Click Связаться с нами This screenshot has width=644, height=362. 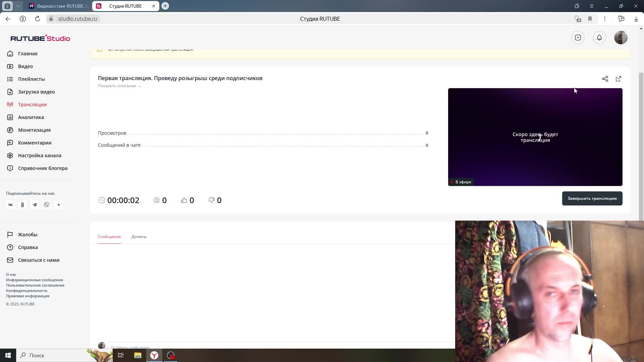pyautogui.click(x=39, y=260)
